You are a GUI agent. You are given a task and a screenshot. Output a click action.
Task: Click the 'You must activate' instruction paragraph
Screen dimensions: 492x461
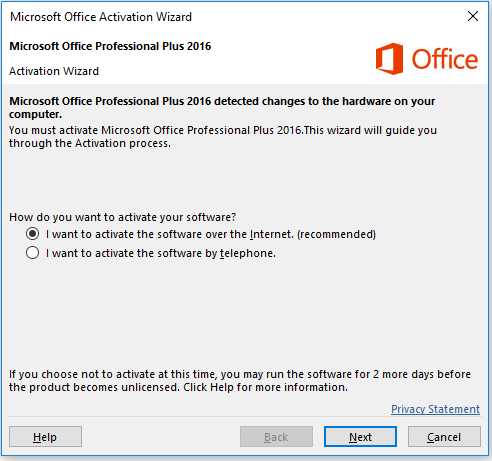tap(223, 137)
